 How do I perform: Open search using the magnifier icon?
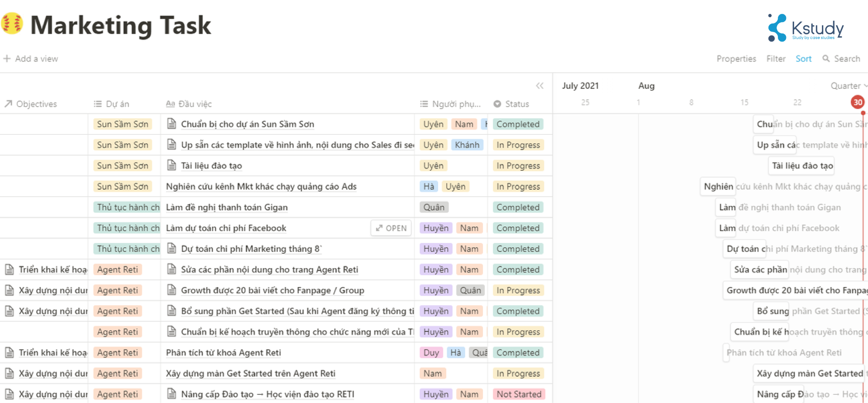[827, 59]
